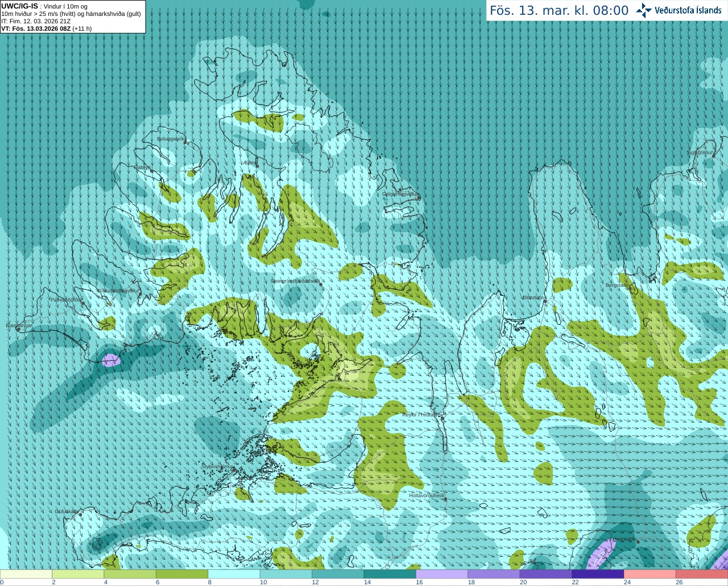The width and height of the screenshot is (728, 586).
Task: Click the station dot at Blönduós
Action: tap(545, 301)
